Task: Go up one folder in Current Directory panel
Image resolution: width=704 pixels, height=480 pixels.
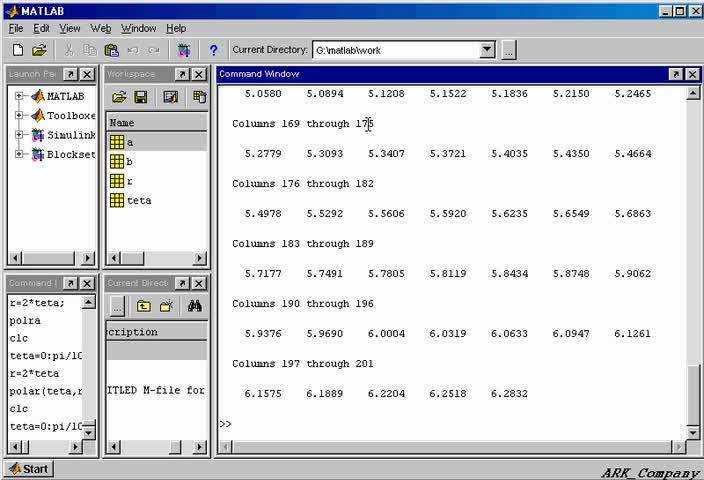Action: [144, 306]
